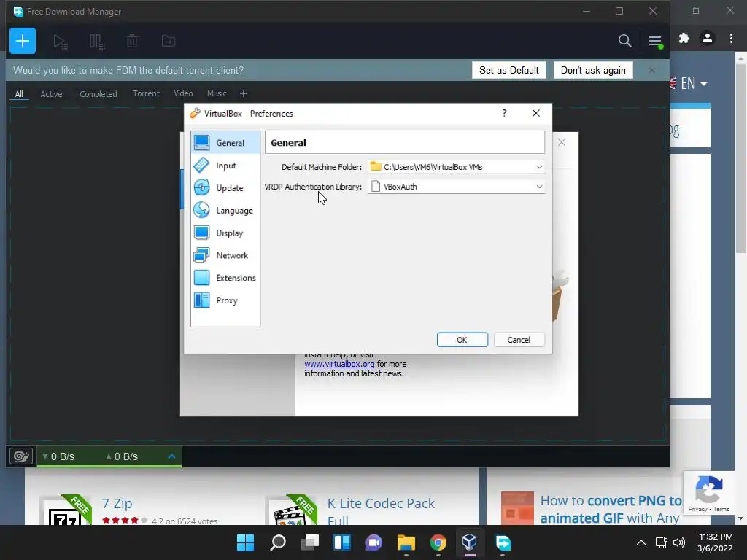Image resolution: width=747 pixels, height=560 pixels.
Task: Select Proxy category in Preferences
Action: (x=225, y=300)
